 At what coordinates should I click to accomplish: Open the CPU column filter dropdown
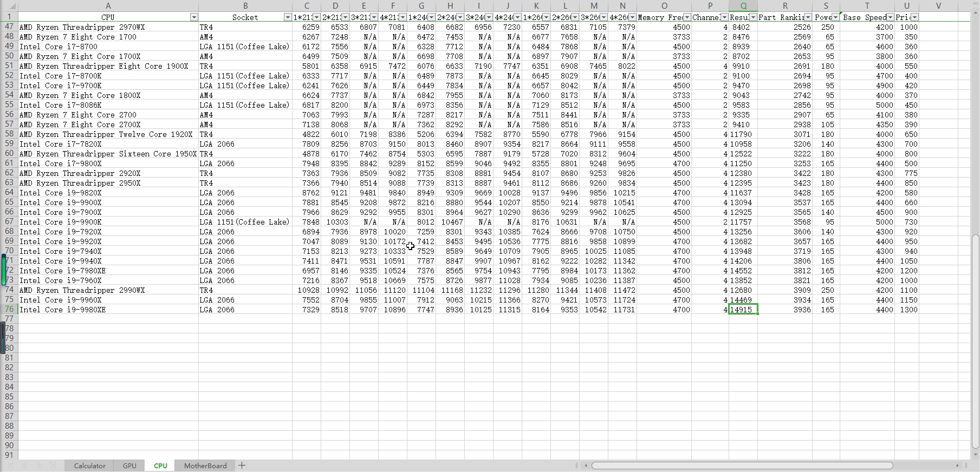[x=194, y=17]
